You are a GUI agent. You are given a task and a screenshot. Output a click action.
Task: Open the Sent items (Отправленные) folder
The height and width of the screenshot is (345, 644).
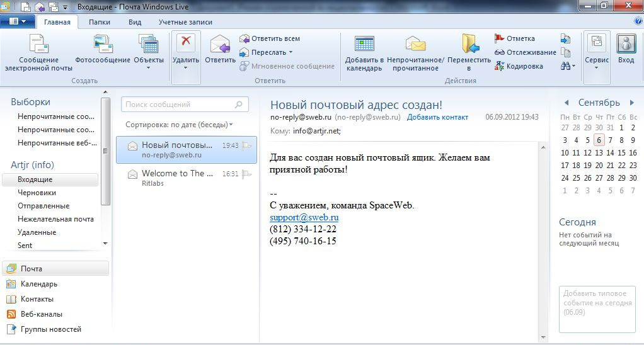click(43, 206)
